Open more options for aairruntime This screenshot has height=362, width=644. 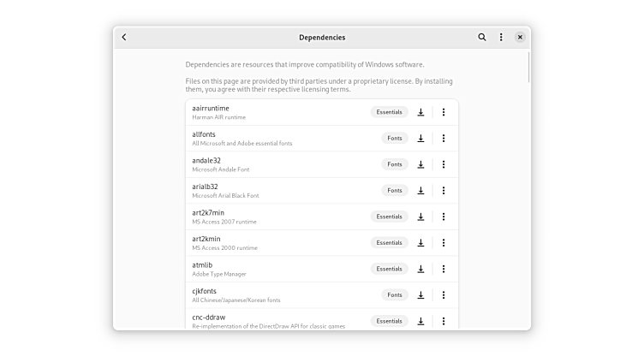(x=444, y=112)
